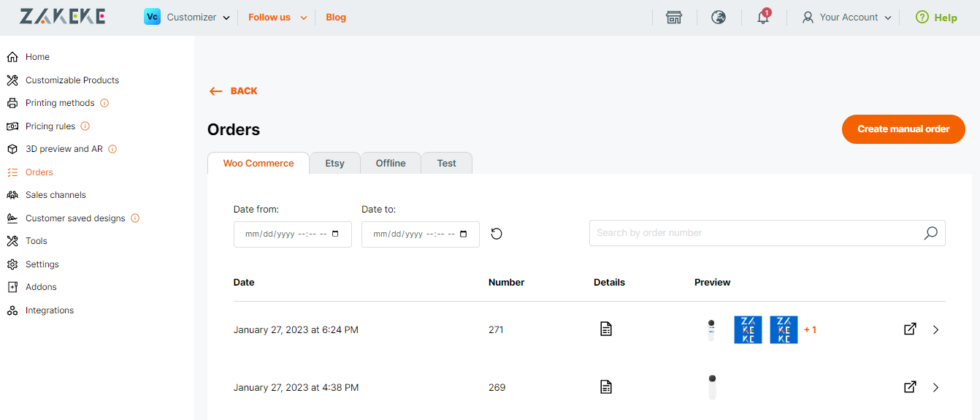Expand the Customizer dropdown
The height and width of the screenshot is (420, 980).
pos(226,18)
